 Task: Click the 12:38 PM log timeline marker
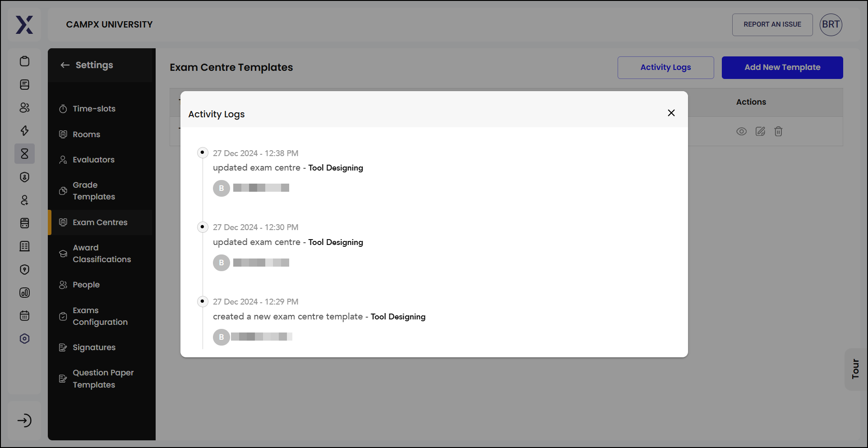click(203, 152)
